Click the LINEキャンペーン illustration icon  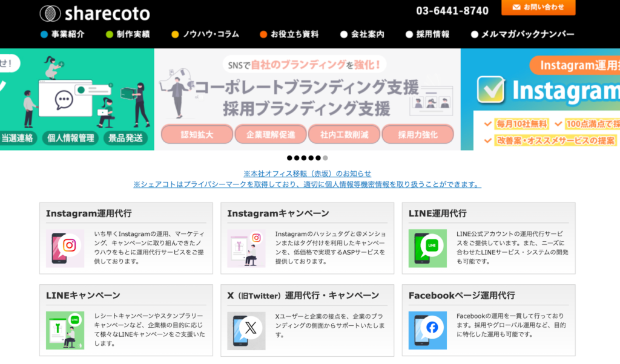(65, 330)
